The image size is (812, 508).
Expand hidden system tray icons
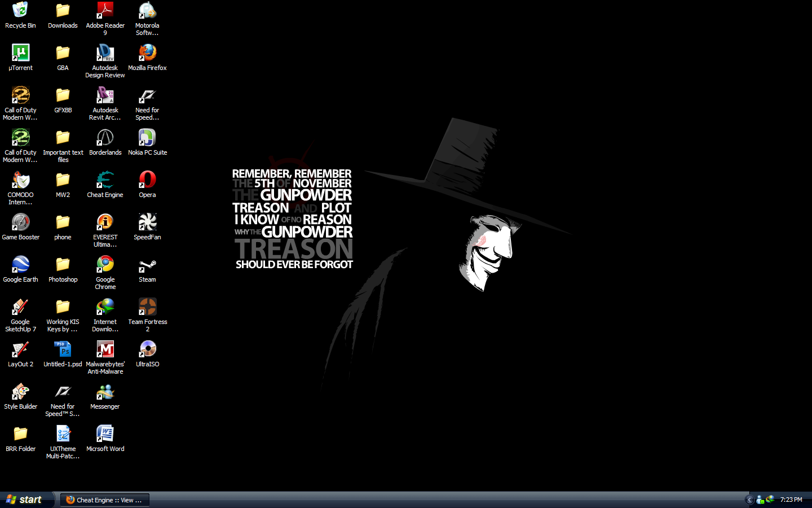(749, 500)
